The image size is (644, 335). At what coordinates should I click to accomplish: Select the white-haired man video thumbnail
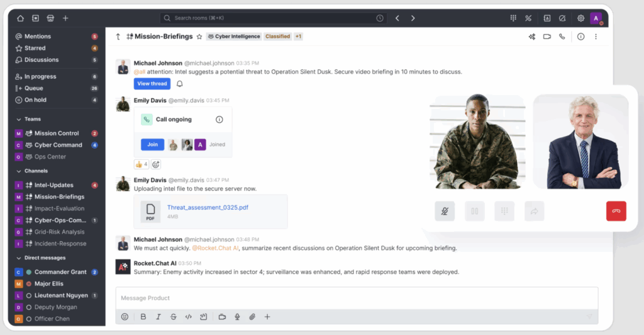click(x=580, y=142)
